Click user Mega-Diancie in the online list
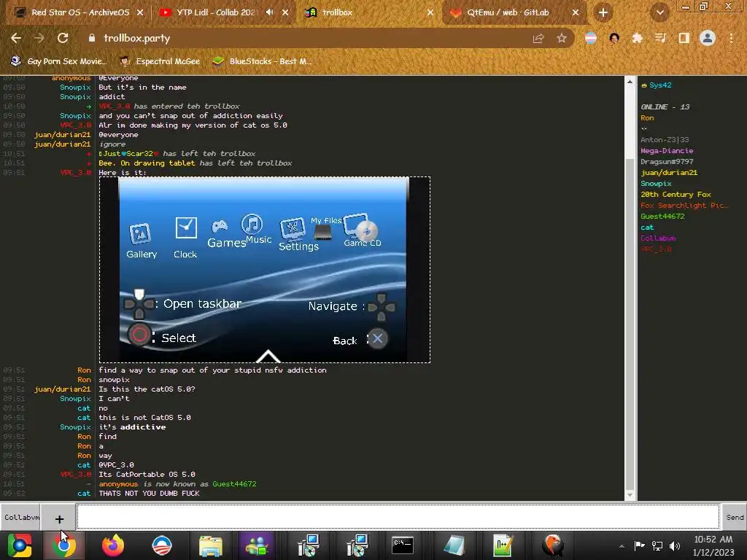 coord(667,150)
